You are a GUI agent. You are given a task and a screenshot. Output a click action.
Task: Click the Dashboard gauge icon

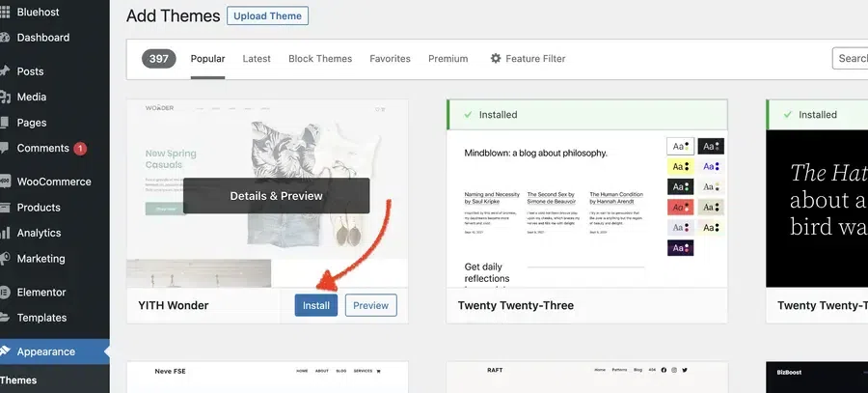pos(5,38)
